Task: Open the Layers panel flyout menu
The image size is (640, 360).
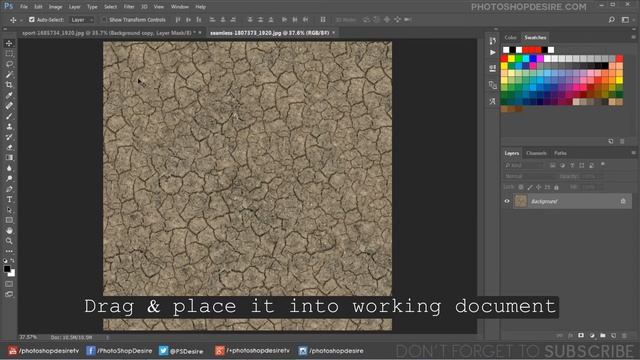Action: 633,153
